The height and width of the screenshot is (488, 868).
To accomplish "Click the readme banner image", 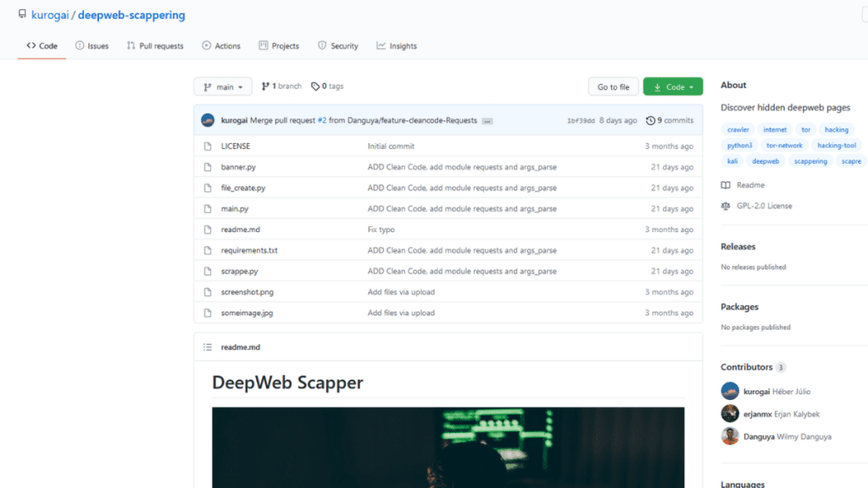I will [x=448, y=447].
